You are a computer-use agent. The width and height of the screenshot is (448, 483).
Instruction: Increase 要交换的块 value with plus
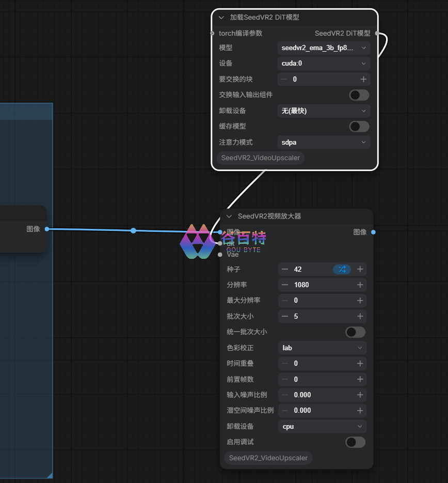pyautogui.click(x=363, y=80)
